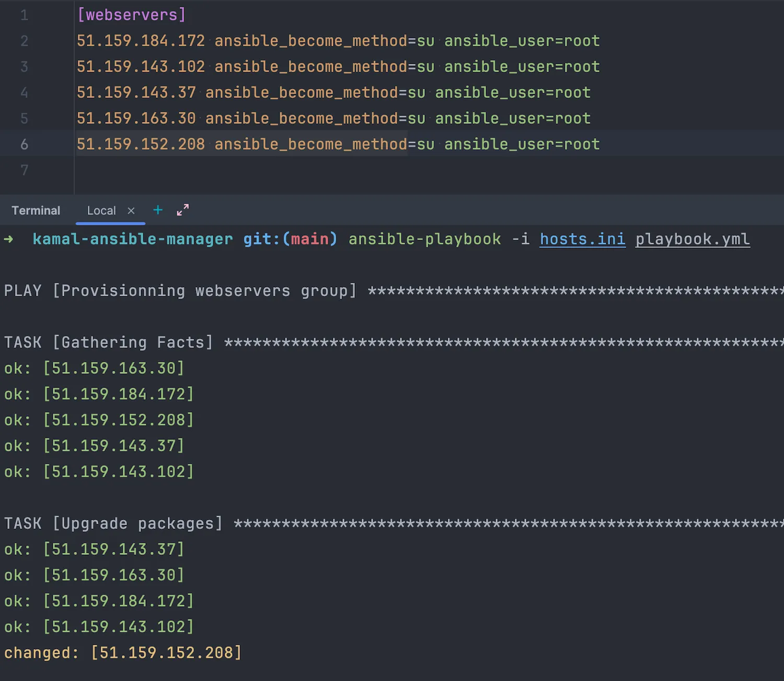
Task: Click changed: [51.159.152.208] output line
Action: (x=123, y=653)
